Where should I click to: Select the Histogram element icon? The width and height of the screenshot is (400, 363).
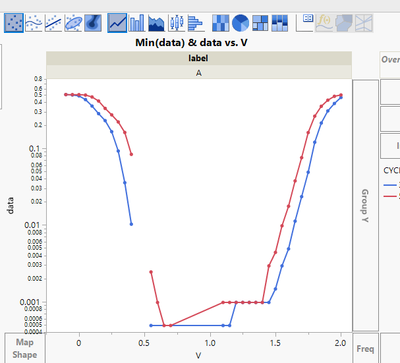[196, 23]
